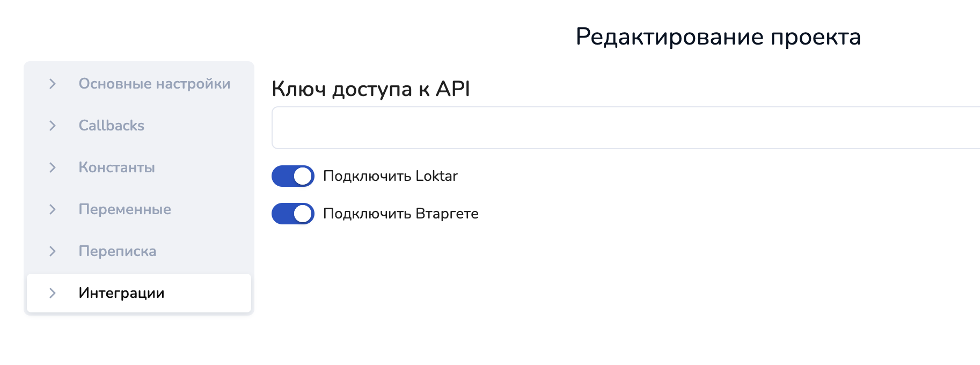Click the Подключить Втаргете label text
The image size is (980, 365).
[x=400, y=214]
